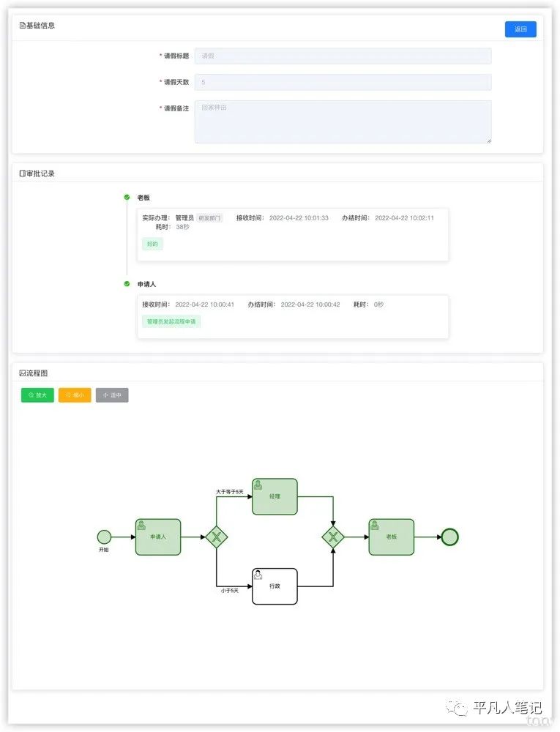The image size is (560, 732).
Task: Select the 行政 task node
Action: [x=275, y=586]
